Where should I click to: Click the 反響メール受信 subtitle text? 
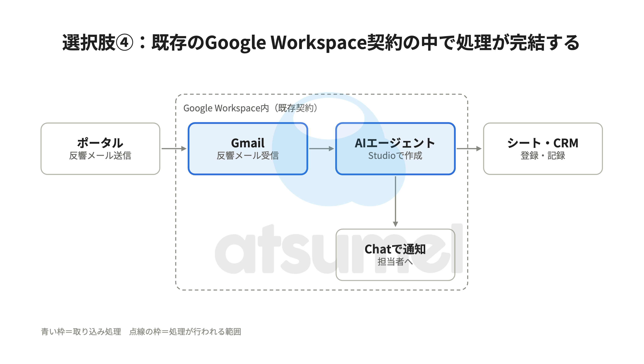247,156
